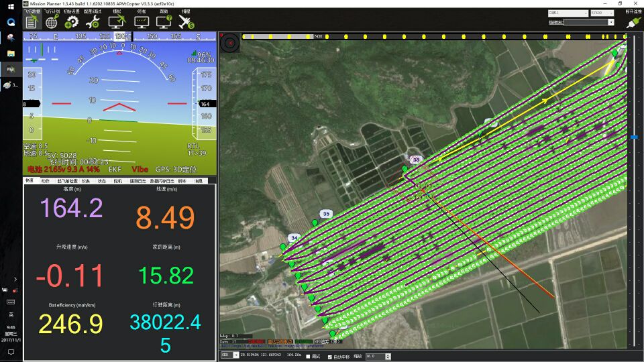This screenshot has width=644, height=362.
Task: Select the 起飞前检查 (PreFlight) tab
Action: pos(67,181)
